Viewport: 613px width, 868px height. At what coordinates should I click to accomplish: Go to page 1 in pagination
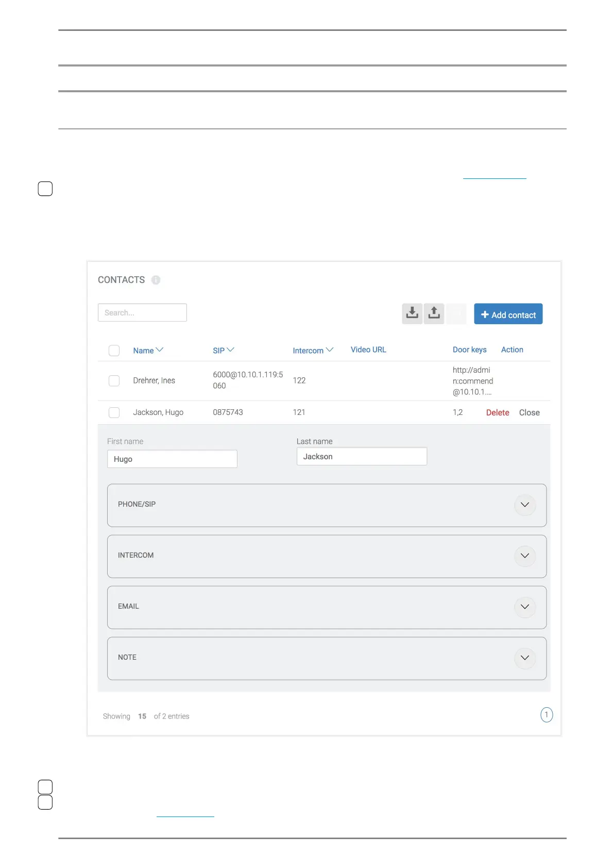[546, 715]
